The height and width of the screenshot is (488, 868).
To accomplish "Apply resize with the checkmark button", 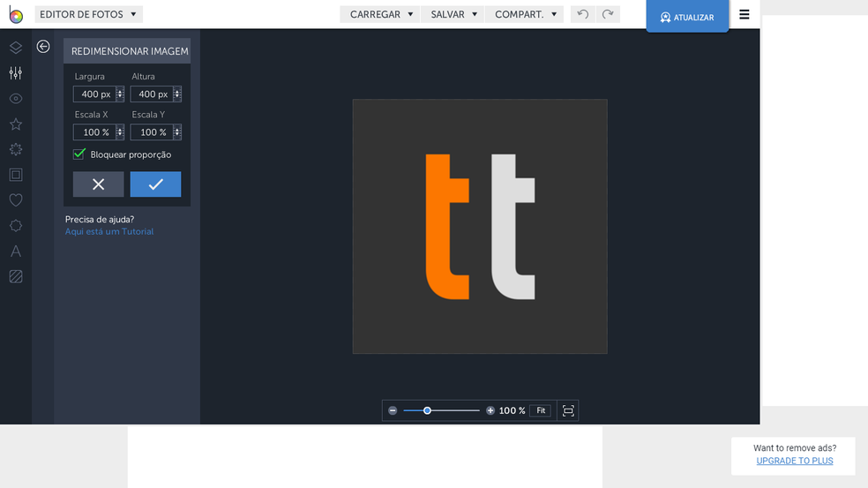I will point(155,184).
